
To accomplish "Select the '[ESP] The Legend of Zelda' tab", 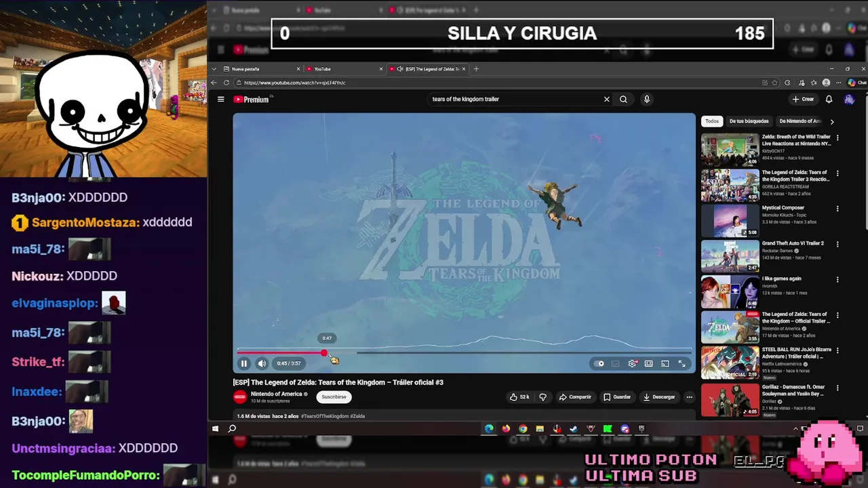I will (427, 69).
